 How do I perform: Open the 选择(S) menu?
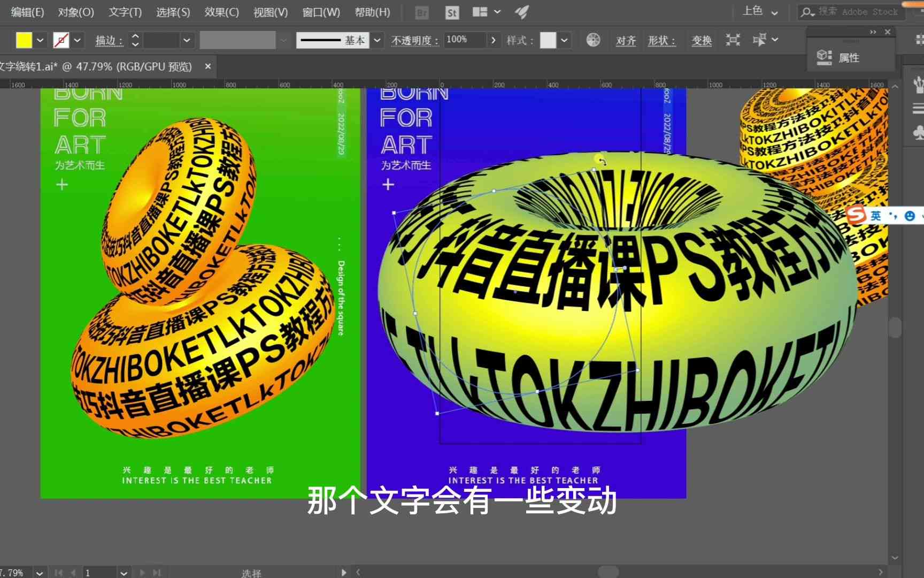click(173, 12)
